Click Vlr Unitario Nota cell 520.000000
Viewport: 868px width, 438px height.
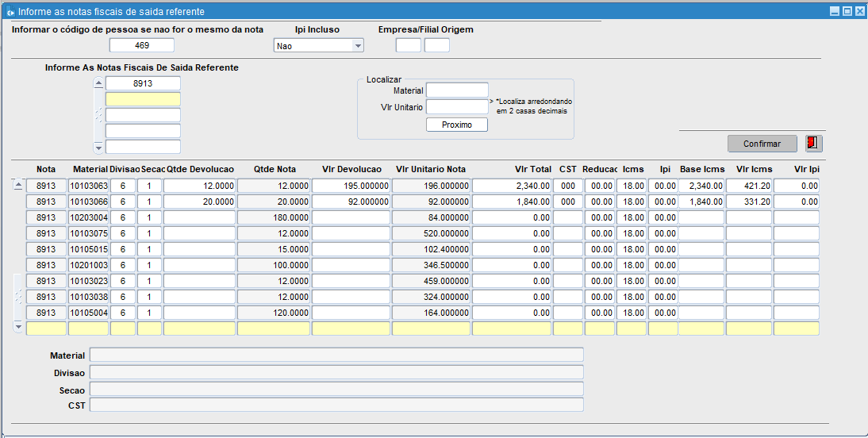point(432,233)
